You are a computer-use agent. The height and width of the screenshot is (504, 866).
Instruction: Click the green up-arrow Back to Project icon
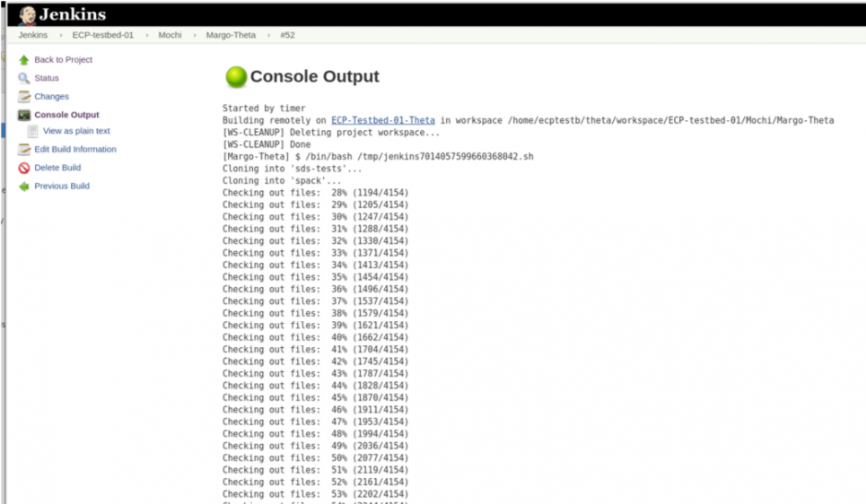[24, 60]
